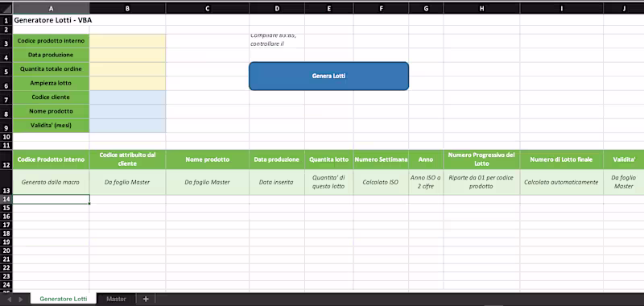Click input cell next to Codice prodotto interno
This screenshot has width=644, height=306.
point(127,40)
